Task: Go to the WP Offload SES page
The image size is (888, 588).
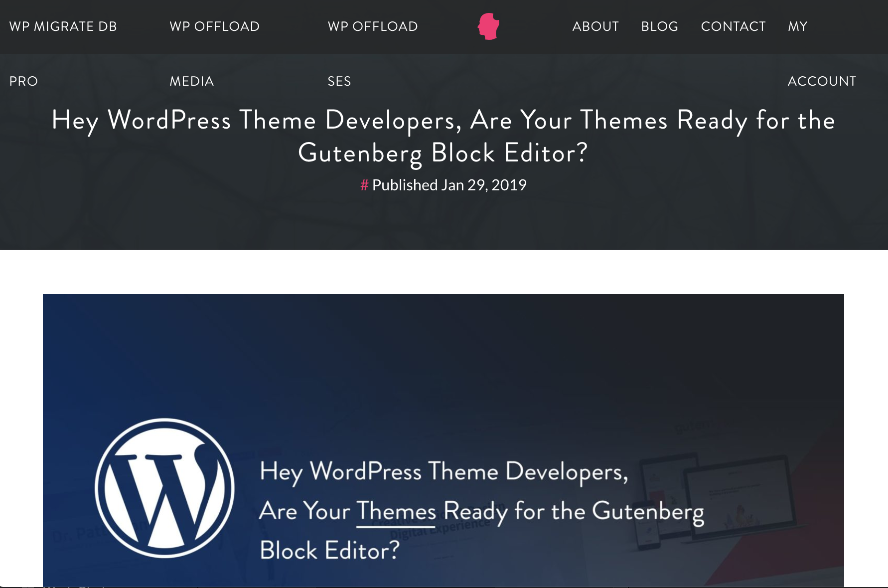Action: click(x=373, y=53)
